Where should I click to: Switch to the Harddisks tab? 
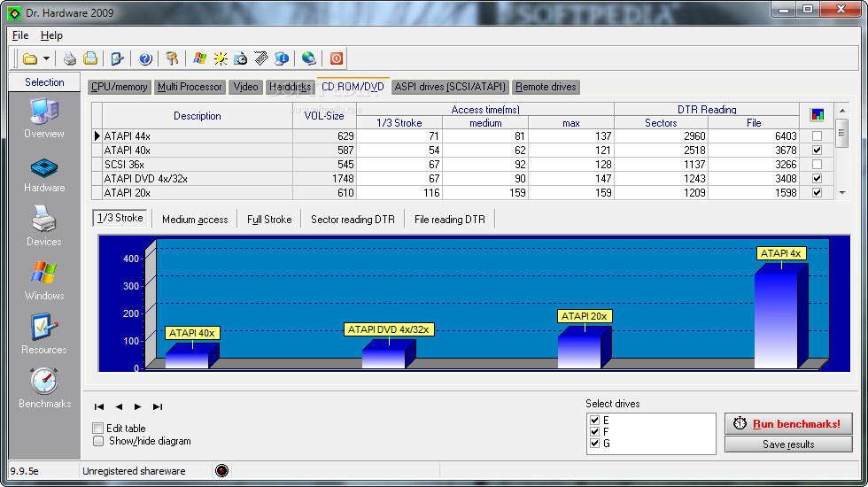[291, 87]
